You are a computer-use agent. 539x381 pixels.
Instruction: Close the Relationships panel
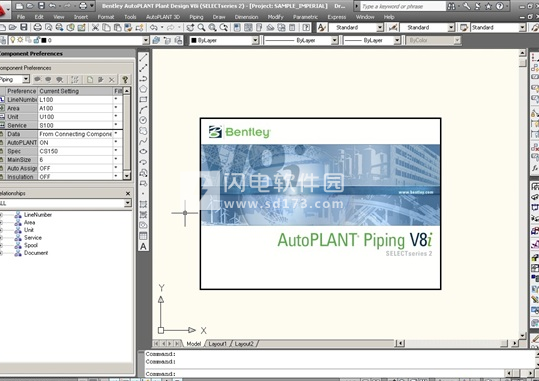click(x=128, y=194)
